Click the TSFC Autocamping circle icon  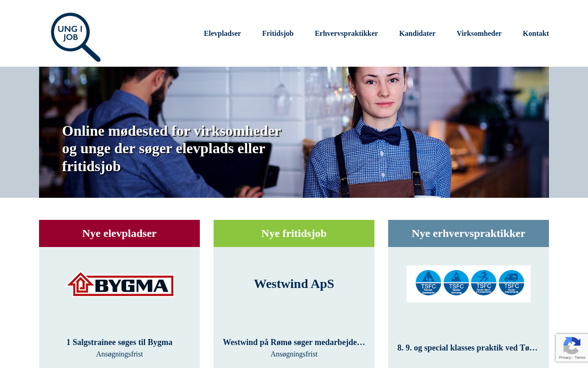tap(511, 282)
